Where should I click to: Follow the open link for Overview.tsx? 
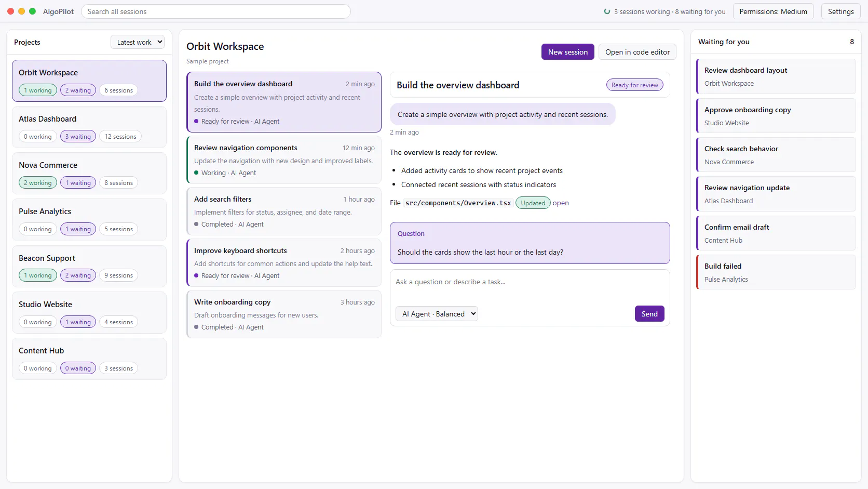pyautogui.click(x=561, y=203)
